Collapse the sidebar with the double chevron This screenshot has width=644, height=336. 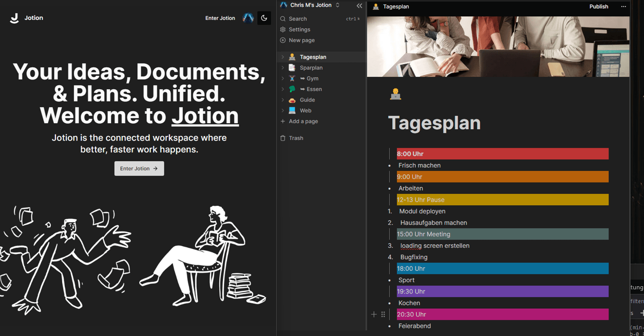point(359,6)
